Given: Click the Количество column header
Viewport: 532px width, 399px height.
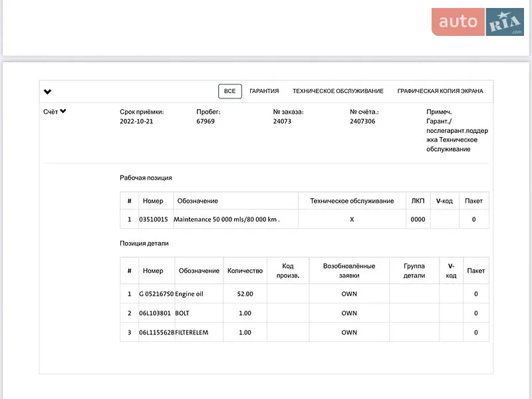Looking at the screenshot, I should point(245,271).
